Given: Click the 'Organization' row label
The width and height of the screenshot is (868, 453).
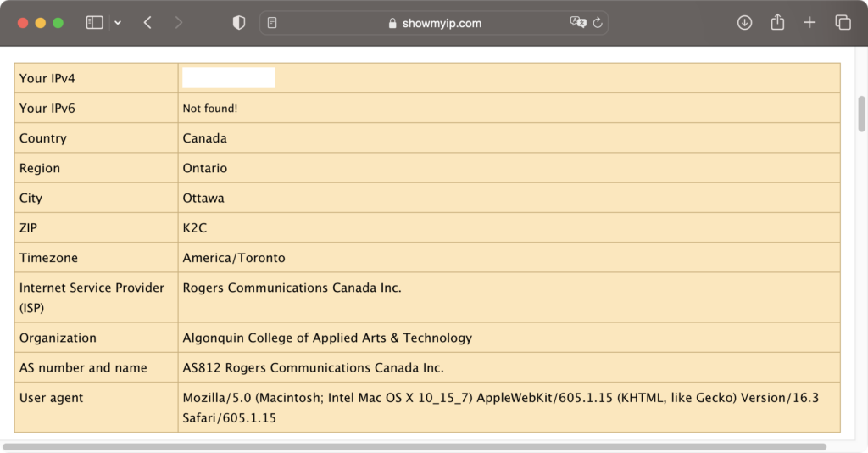Looking at the screenshot, I should pyautogui.click(x=58, y=338).
